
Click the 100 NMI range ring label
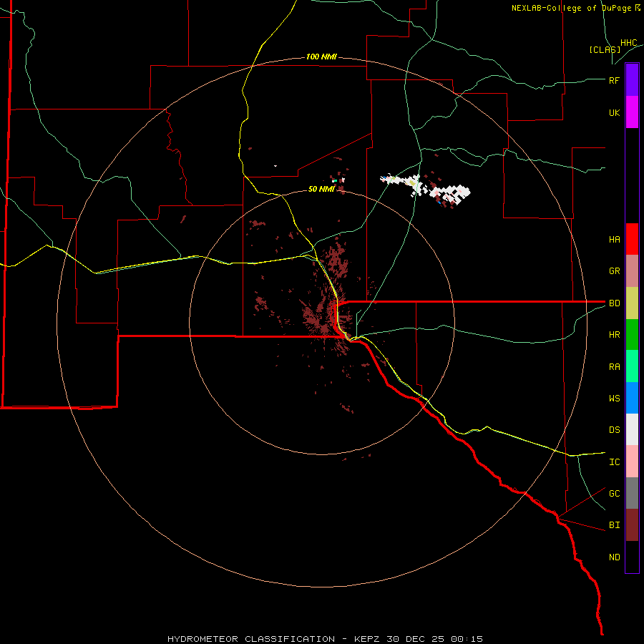[321, 57]
